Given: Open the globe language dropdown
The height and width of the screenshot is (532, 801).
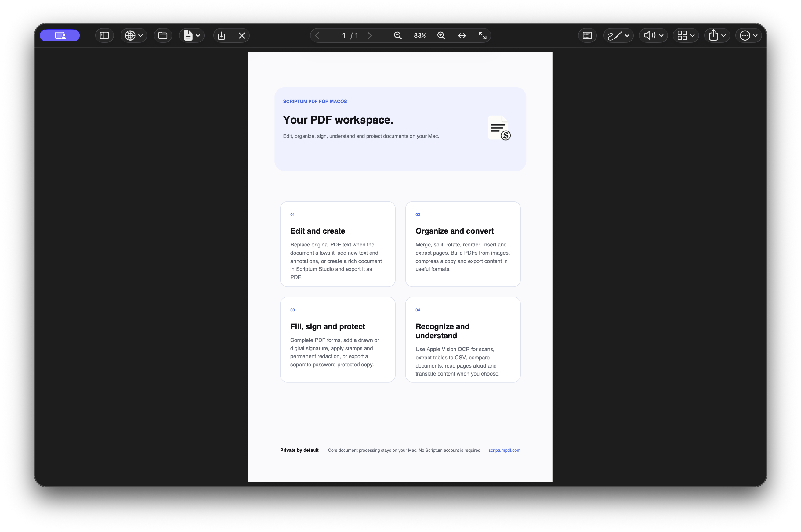Looking at the screenshot, I should (x=134, y=35).
